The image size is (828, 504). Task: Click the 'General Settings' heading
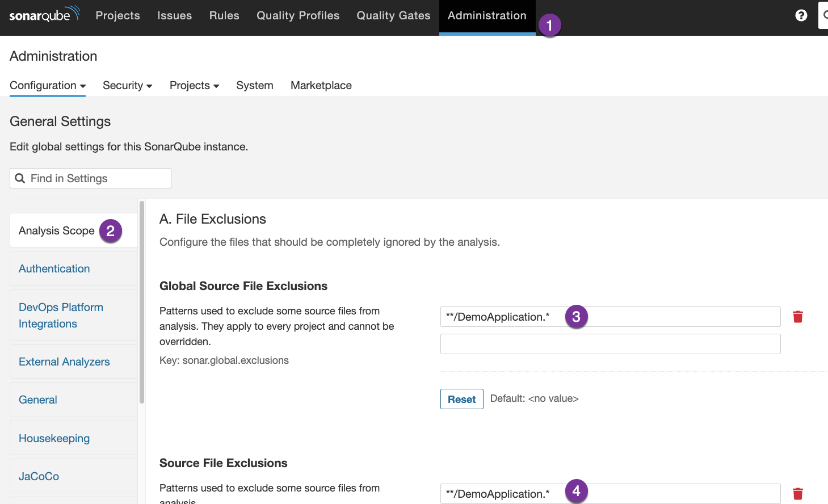[60, 121]
